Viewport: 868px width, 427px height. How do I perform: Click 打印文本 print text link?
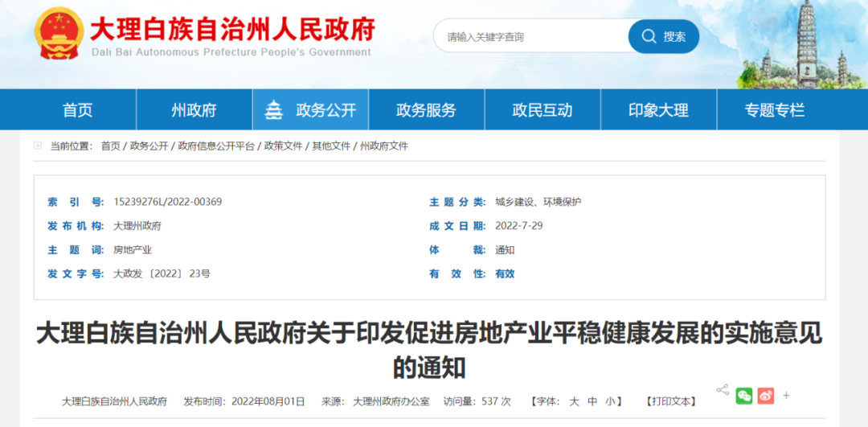coord(672,401)
